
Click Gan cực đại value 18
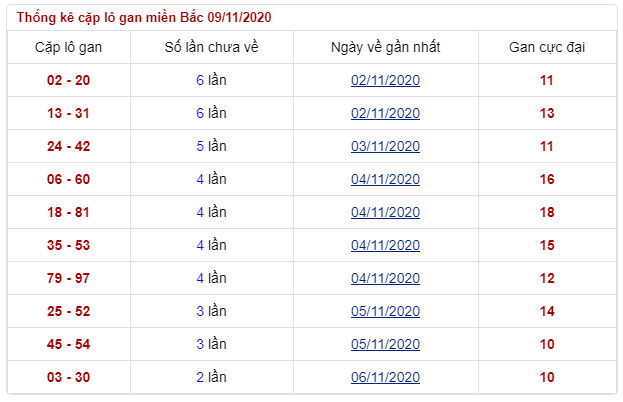click(547, 212)
